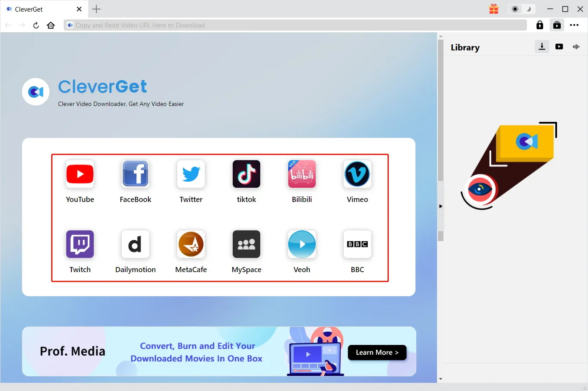Open the Vimeo shortcut
Screen dimensions: 588x391
[x=357, y=174]
